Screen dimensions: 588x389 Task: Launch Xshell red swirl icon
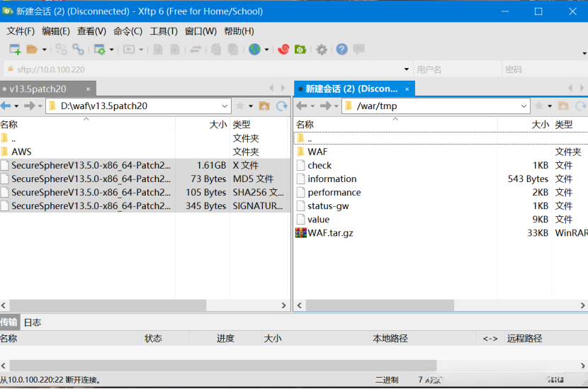pyautogui.click(x=284, y=49)
